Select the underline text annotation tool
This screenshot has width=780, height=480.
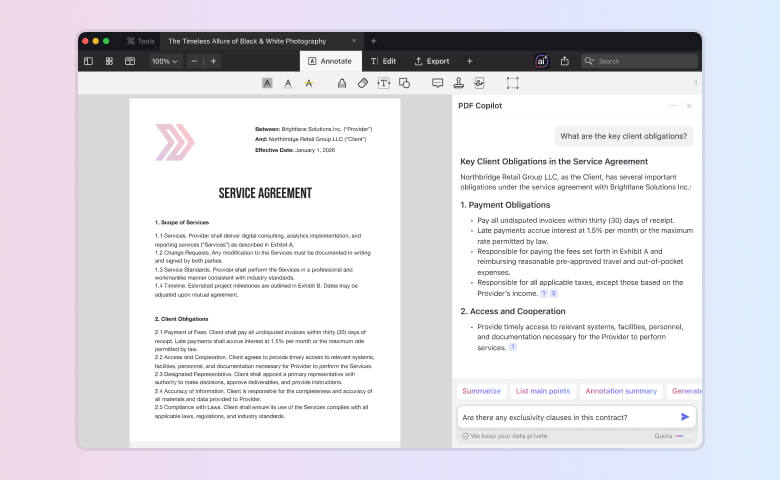pyautogui.click(x=288, y=83)
